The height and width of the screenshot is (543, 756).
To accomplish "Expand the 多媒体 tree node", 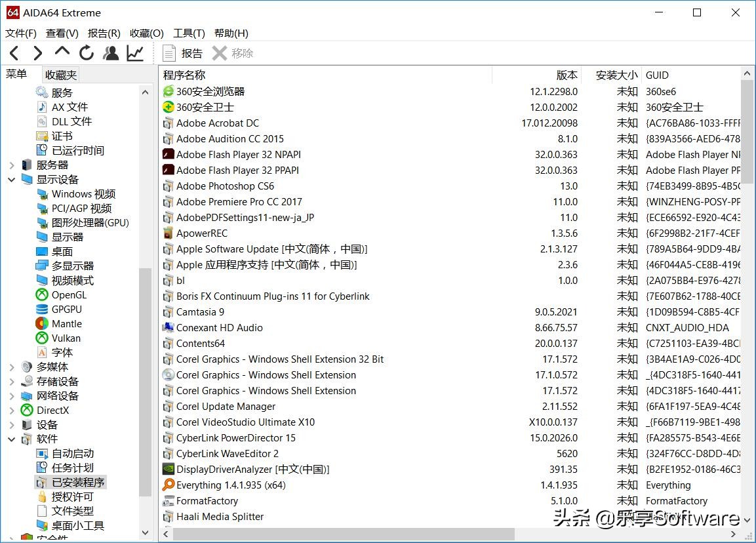I will [12, 367].
